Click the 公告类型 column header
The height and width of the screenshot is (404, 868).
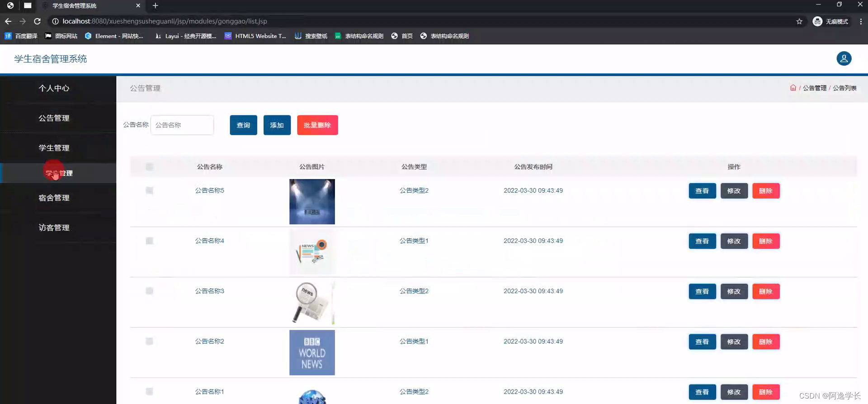[414, 167]
